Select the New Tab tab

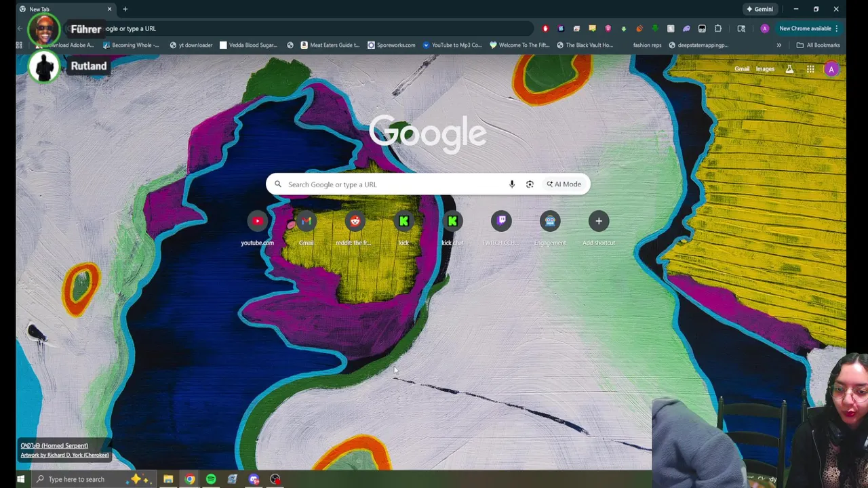click(64, 9)
